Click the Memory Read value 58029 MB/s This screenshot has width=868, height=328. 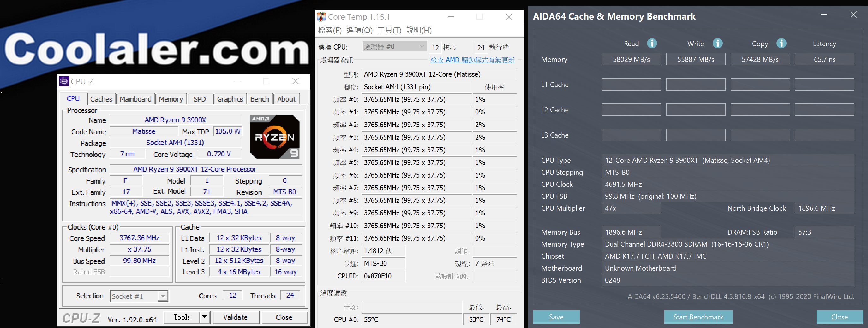tap(631, 59)
